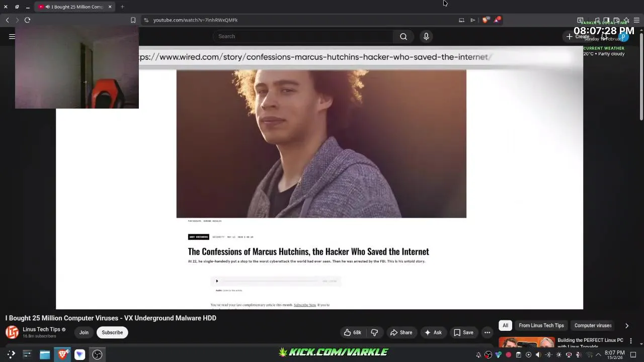Screen dimensions: 644x362
Task: Activate voice search microphone icon
Action: coord(426,36)
